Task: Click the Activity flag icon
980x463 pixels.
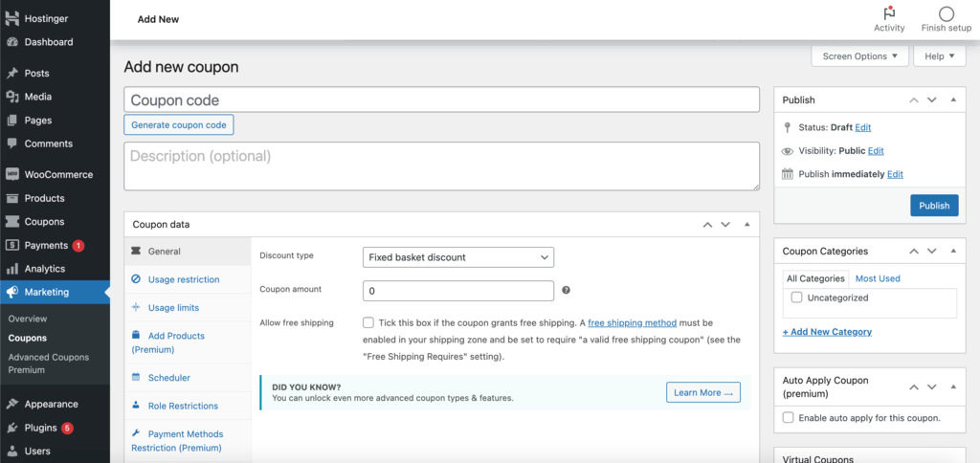Action: click(x=889, y=13)
